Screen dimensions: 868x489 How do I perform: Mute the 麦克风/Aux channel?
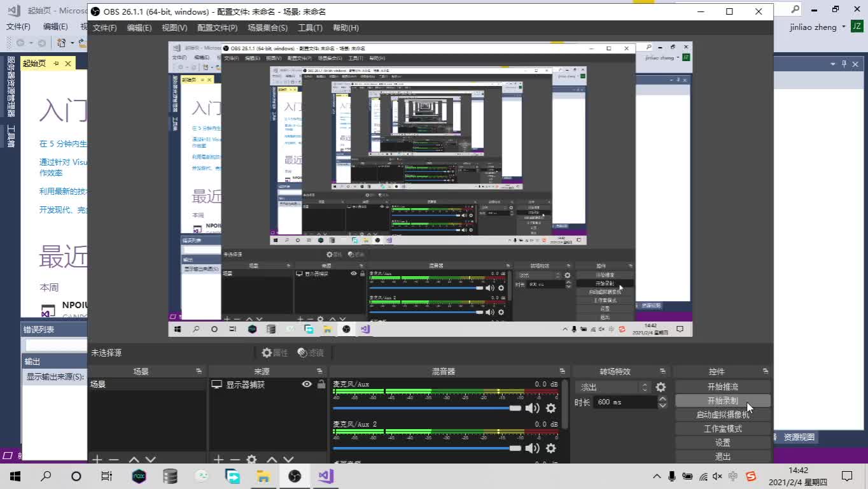[533, 408]
